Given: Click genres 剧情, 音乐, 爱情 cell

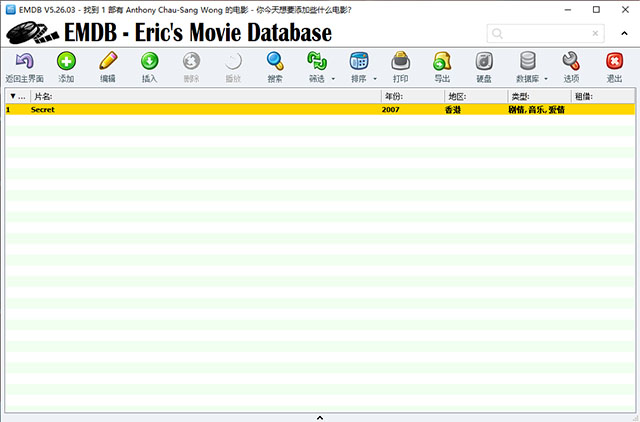Looking at the screenshot, I should (x=536, y=109).
